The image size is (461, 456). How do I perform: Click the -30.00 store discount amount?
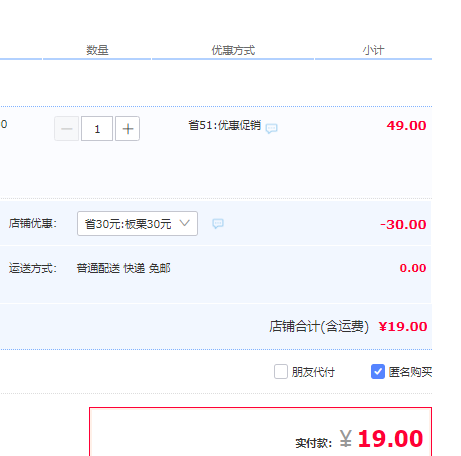[x=403, y=224]
